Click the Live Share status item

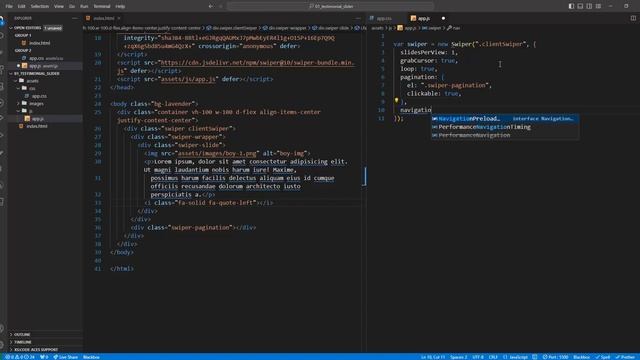point(65,357)
